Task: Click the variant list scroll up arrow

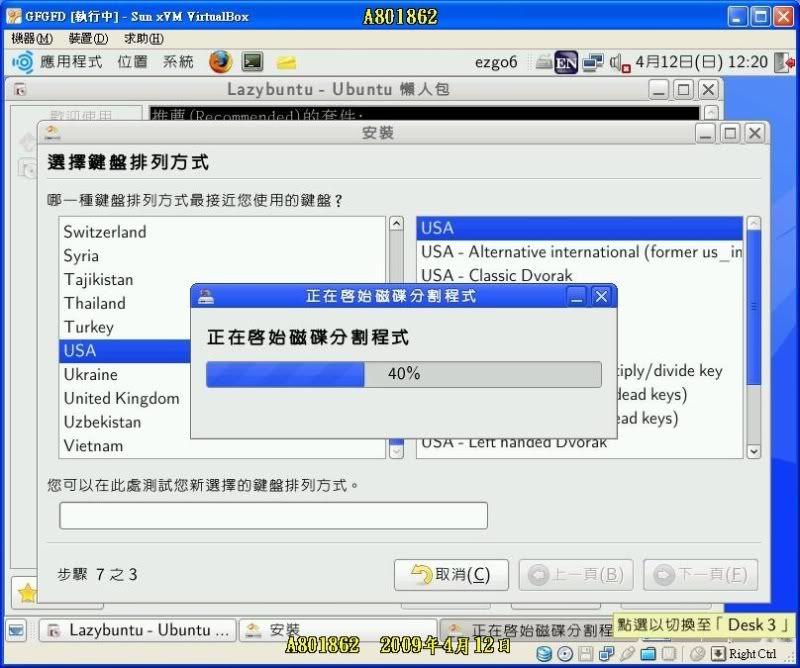Action: click(754, 224)
